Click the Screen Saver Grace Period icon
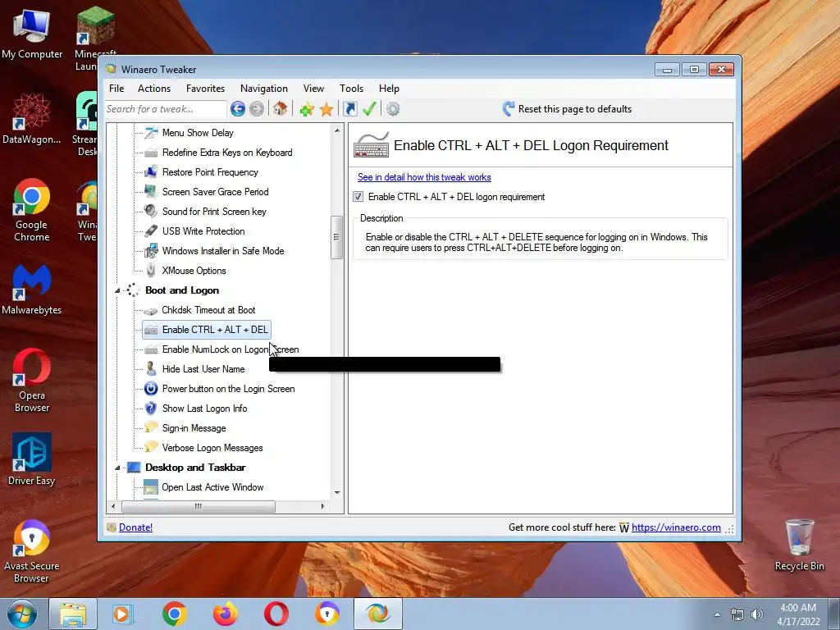The height and width of the screenshot is (630, 840). [x=151, y=192]
